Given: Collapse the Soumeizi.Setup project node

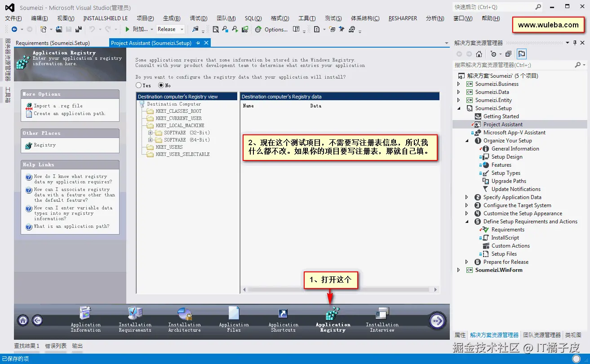Looking at the screenshot, I should pos(458,108).
